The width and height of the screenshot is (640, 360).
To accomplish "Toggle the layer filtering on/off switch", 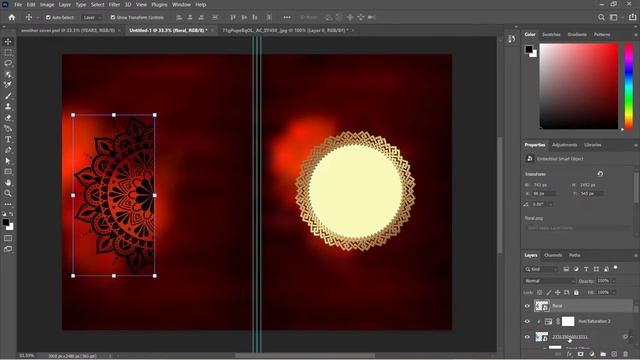I will 616,268.
